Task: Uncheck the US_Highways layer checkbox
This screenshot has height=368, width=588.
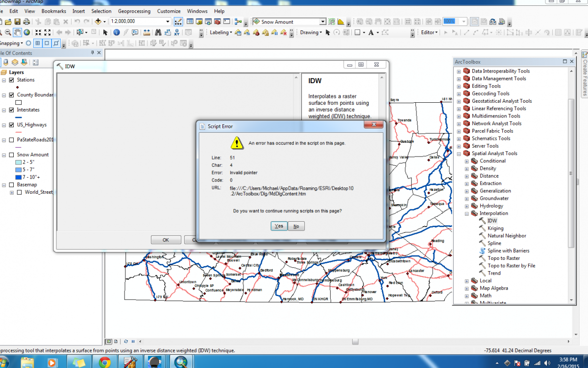Action: pyautogui.click(x=11, y=125)
